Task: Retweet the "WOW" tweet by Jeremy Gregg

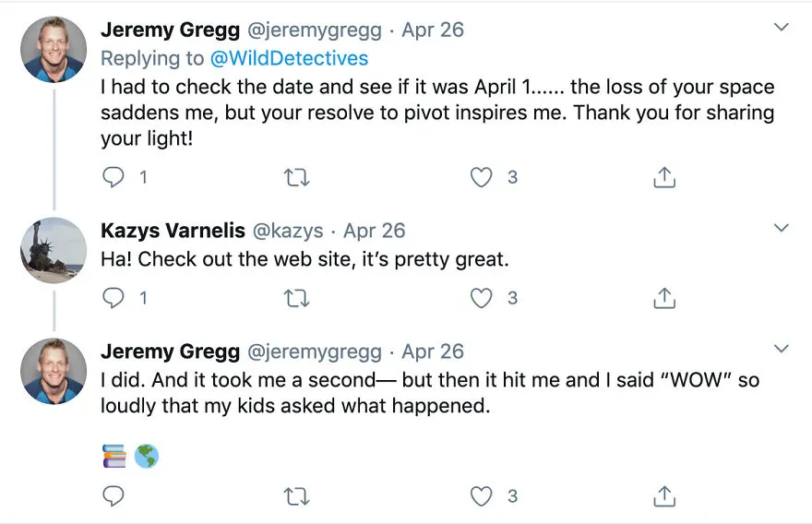Action: pyautogui.click(x=297, y=496)
